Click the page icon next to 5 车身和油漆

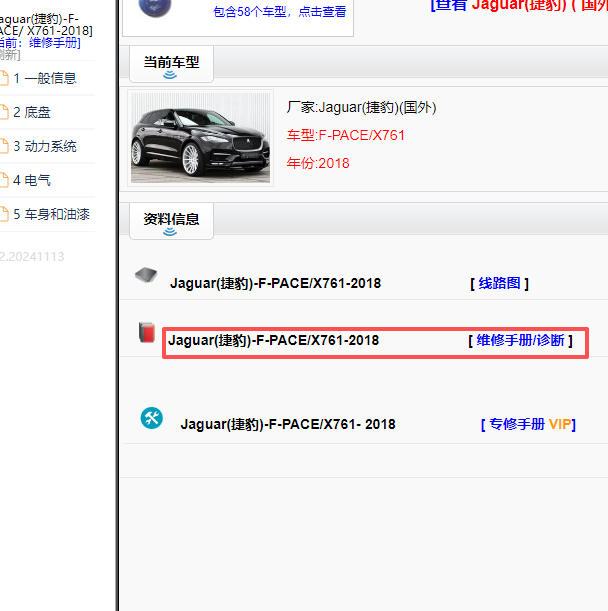tap(4, 214)
